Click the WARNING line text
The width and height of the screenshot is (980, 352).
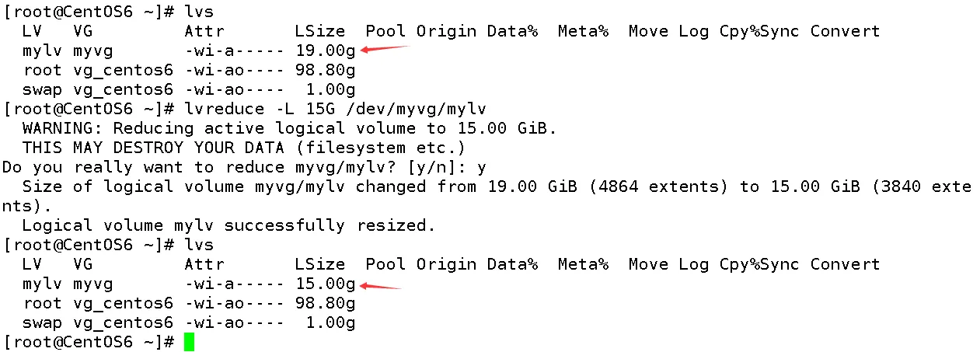[289, 128]
